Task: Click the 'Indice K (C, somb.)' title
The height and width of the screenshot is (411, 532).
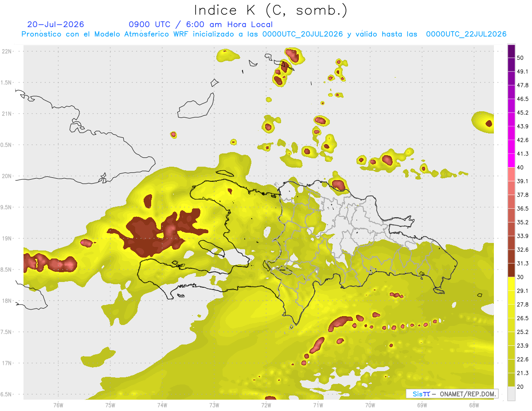Action: tap(270, 10)
